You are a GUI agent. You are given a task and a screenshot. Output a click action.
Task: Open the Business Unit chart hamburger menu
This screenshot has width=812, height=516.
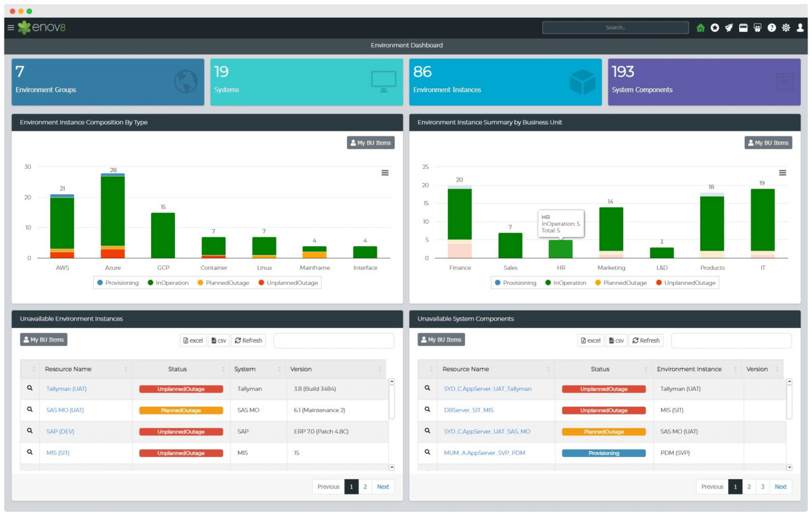tap(782, 172)
